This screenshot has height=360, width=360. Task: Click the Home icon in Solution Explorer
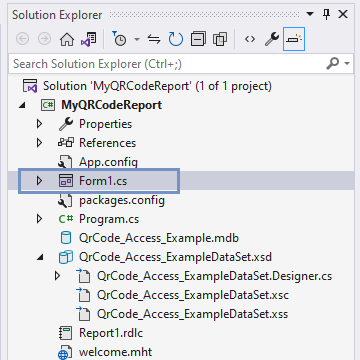pyautogui.click(x=67, y=40)
